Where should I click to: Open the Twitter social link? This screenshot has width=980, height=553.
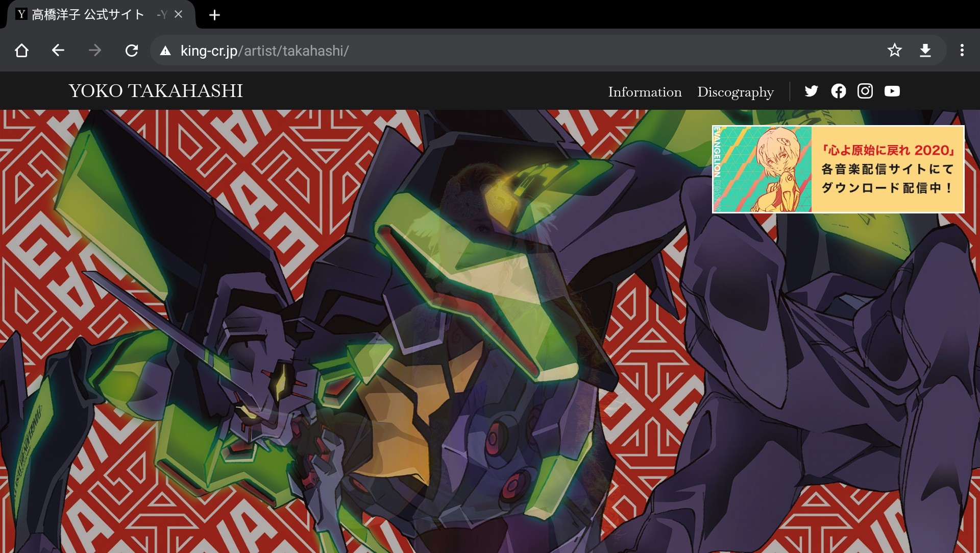tap(811, 91)
